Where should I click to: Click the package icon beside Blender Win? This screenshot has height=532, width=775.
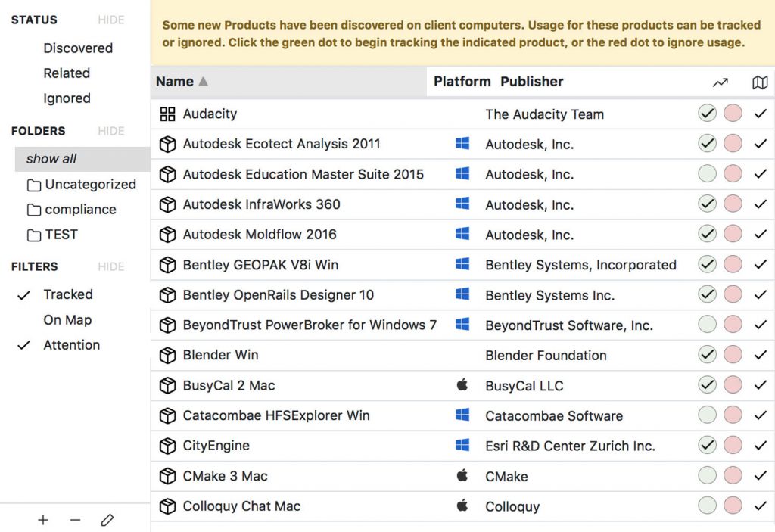tap(167, 355)
